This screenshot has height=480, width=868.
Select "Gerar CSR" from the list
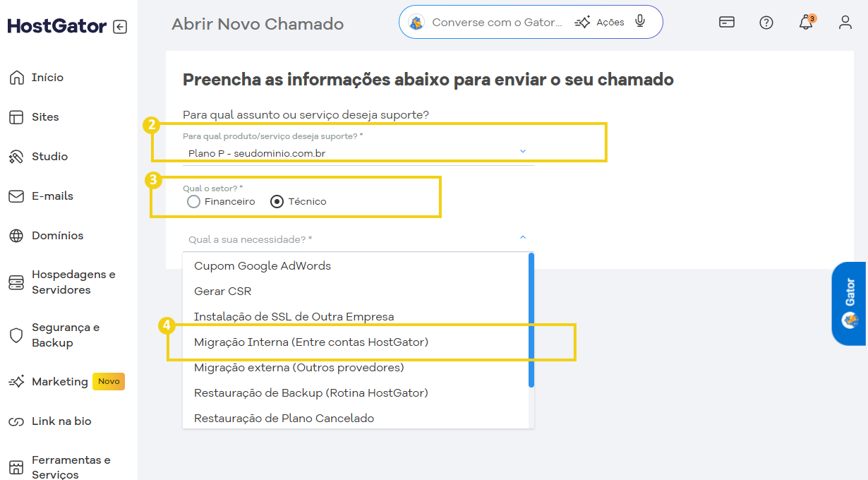point(223,292)
